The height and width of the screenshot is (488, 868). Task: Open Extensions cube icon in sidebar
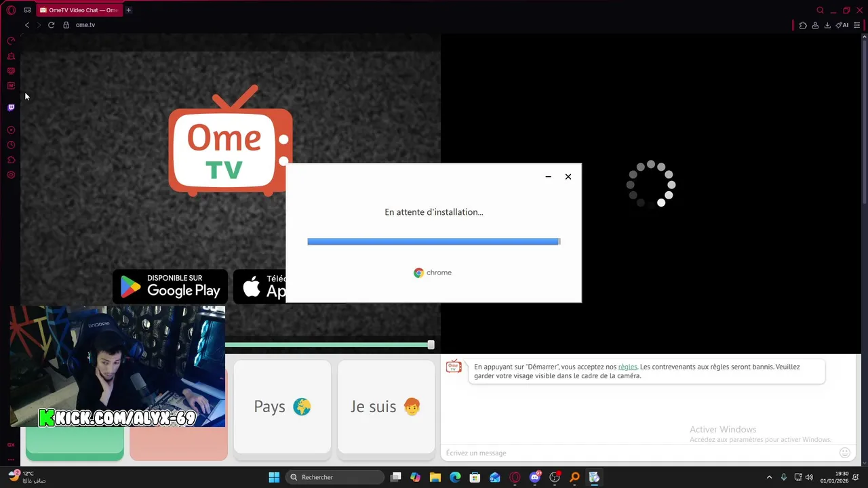[x=11, y=160]
